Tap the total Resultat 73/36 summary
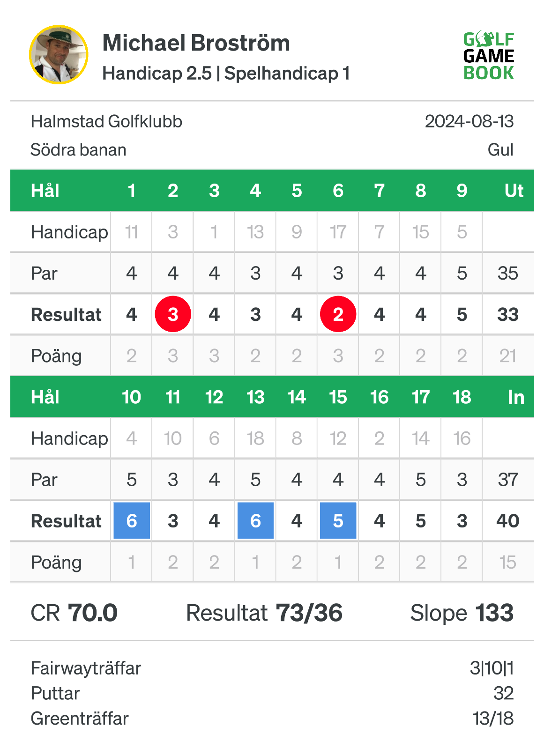 (x=264, y=613)
